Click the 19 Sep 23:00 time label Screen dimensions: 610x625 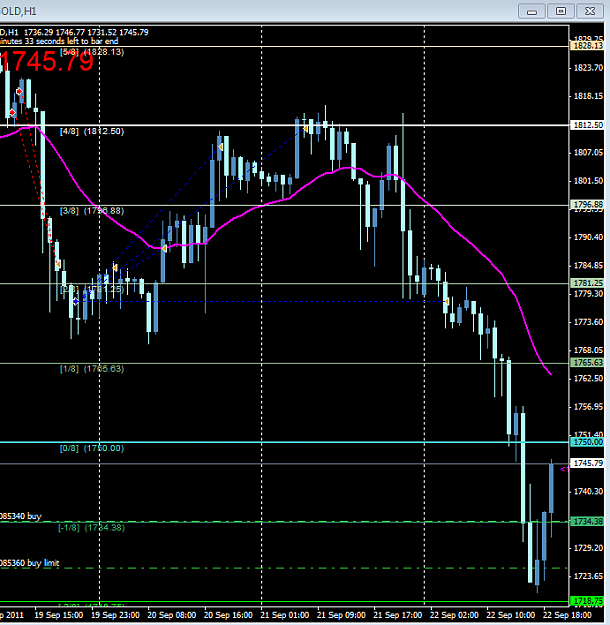pyautogui.click(x=115, y=615)
